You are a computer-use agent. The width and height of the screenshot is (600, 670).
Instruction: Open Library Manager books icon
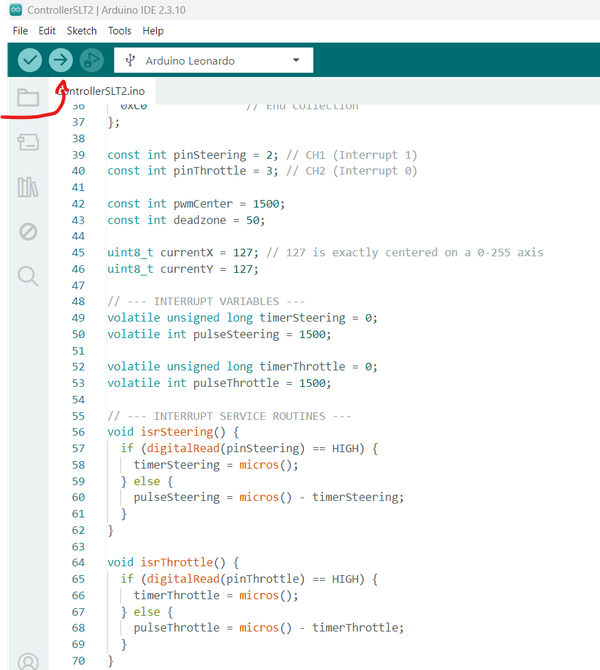(28, 187)
